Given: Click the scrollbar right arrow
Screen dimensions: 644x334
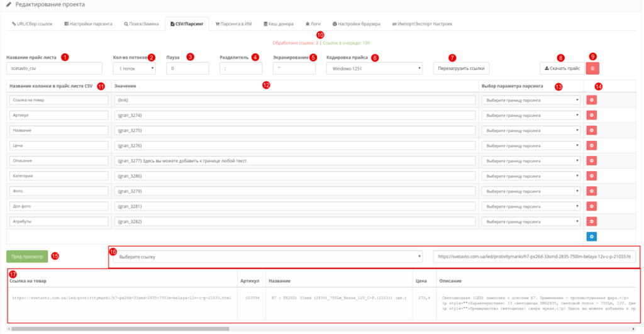Looking at the screenshot, I should coord(633,329).
